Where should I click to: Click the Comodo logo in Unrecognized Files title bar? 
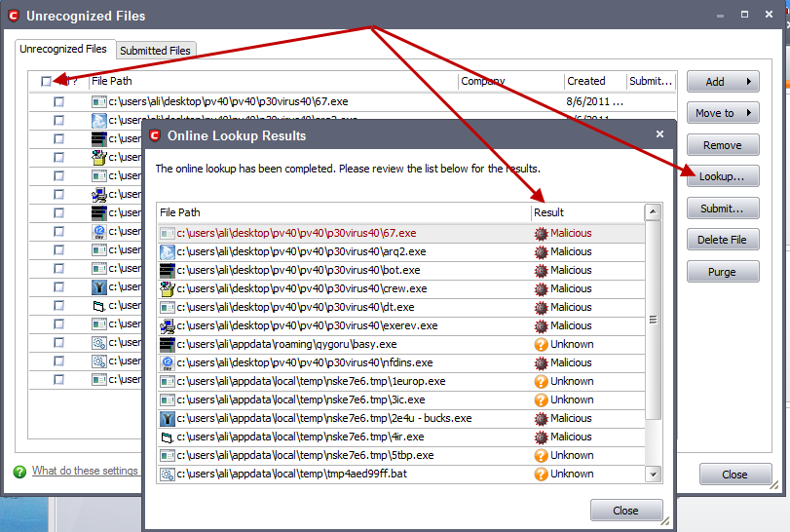pyautogui.click(x=14, y=17)
